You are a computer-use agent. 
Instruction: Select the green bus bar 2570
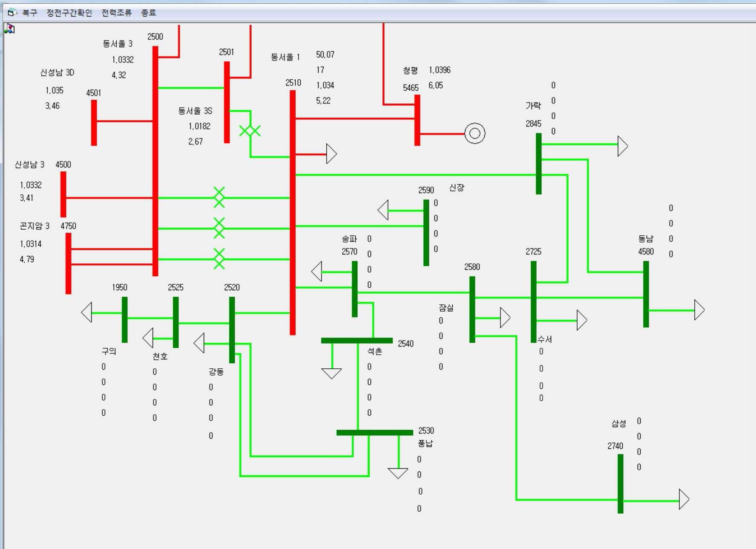355,289
